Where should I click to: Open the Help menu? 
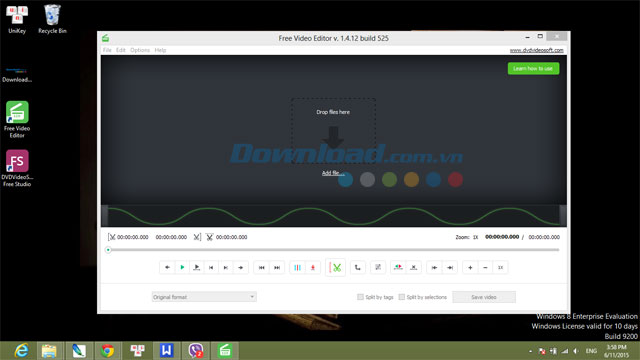[160, 50]
